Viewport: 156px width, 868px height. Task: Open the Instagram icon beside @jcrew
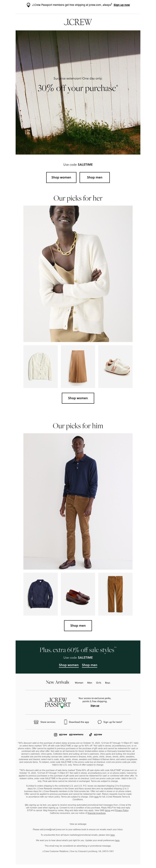[56, 734]
